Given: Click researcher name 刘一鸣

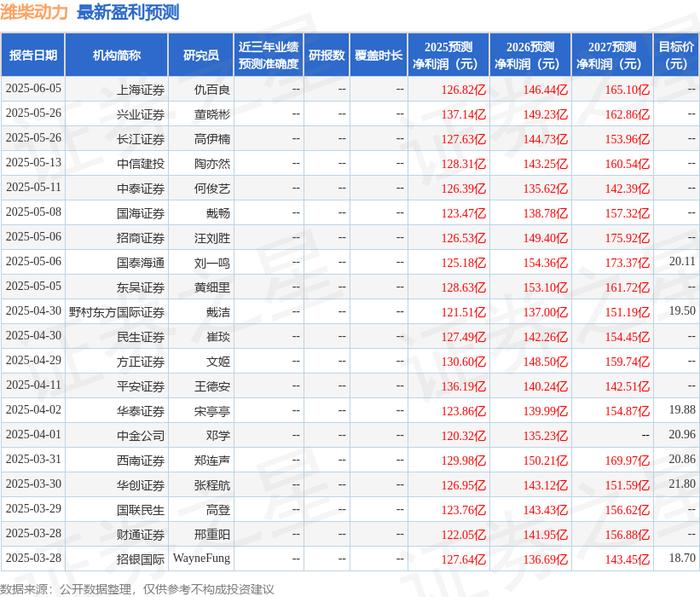Looking at the screenshot, I should 212,263.
